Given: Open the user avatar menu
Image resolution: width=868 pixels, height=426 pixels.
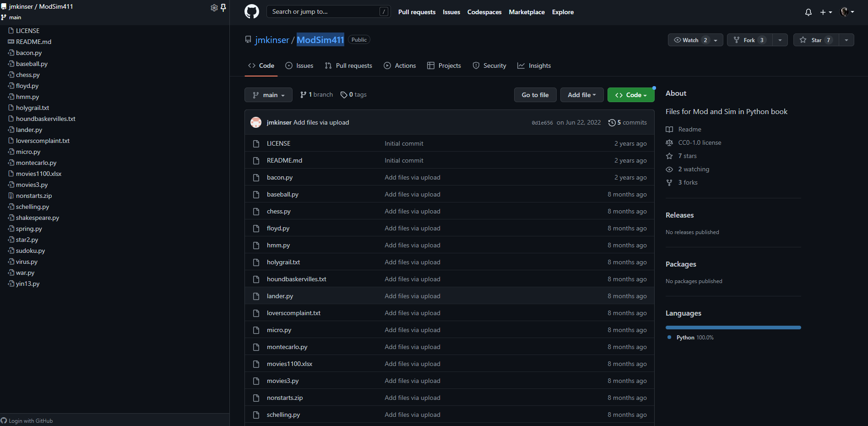Looking at the screenshot, I should 847,12.
